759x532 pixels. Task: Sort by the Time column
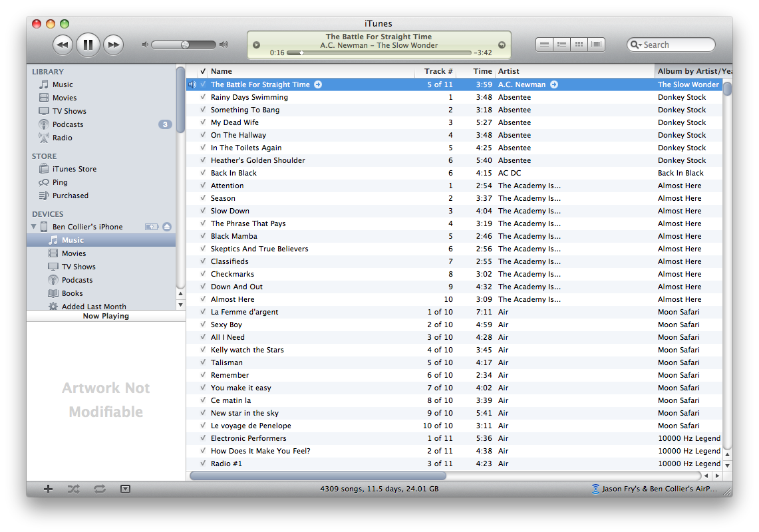tap(476, 71)
